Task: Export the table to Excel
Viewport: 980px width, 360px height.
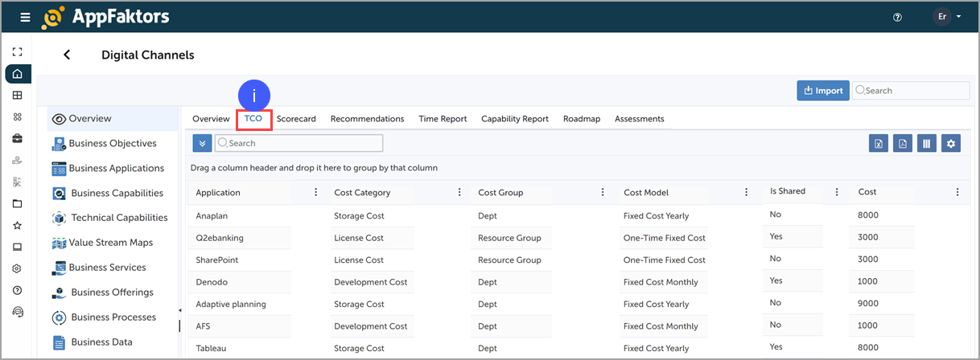Action: (879, 143)
